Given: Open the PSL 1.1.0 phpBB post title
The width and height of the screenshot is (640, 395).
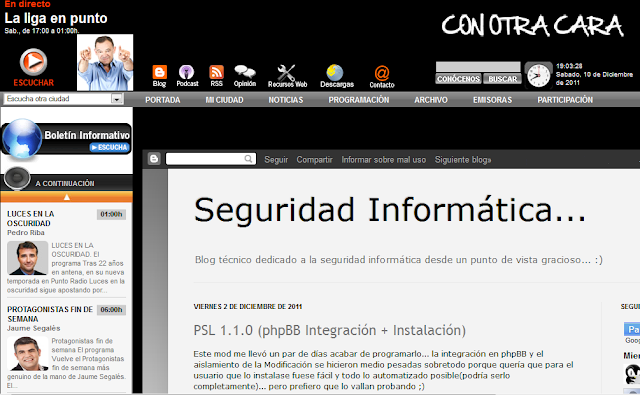Looking at the screenshot, I should pos(329,331).
